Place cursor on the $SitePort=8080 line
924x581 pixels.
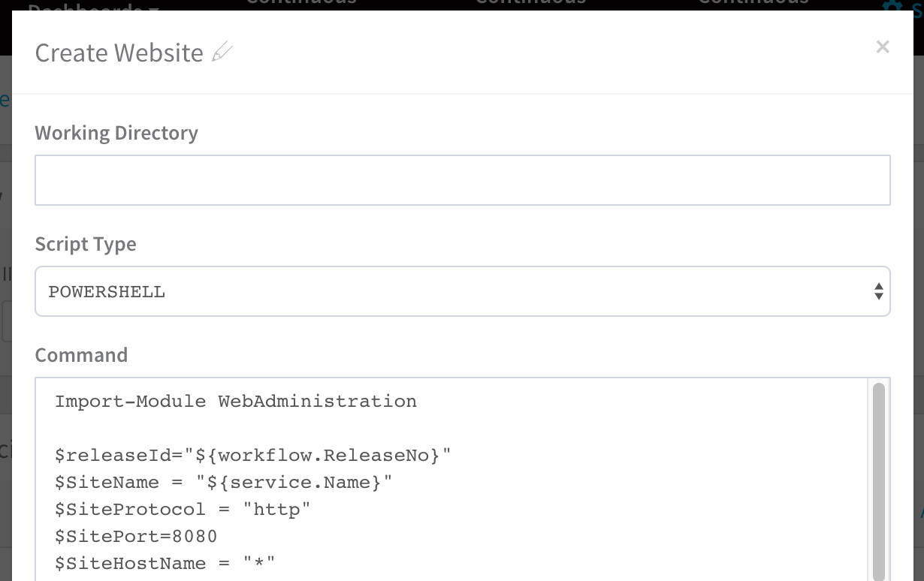[x=136, y=537]
